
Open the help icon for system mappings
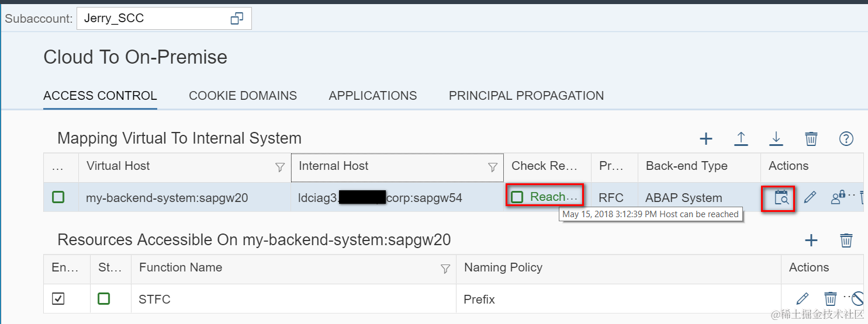[846, 138]
